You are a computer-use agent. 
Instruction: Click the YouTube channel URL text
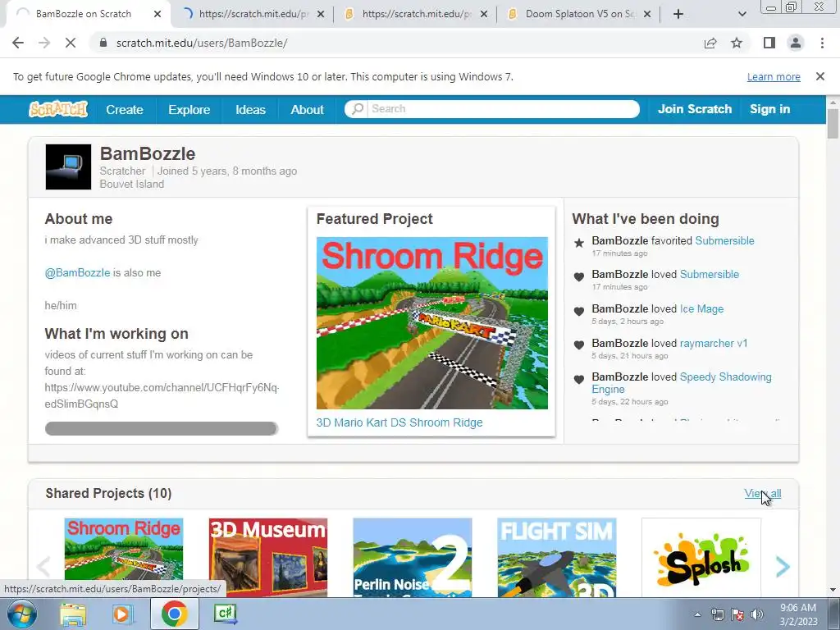click(x=162, y=395)
